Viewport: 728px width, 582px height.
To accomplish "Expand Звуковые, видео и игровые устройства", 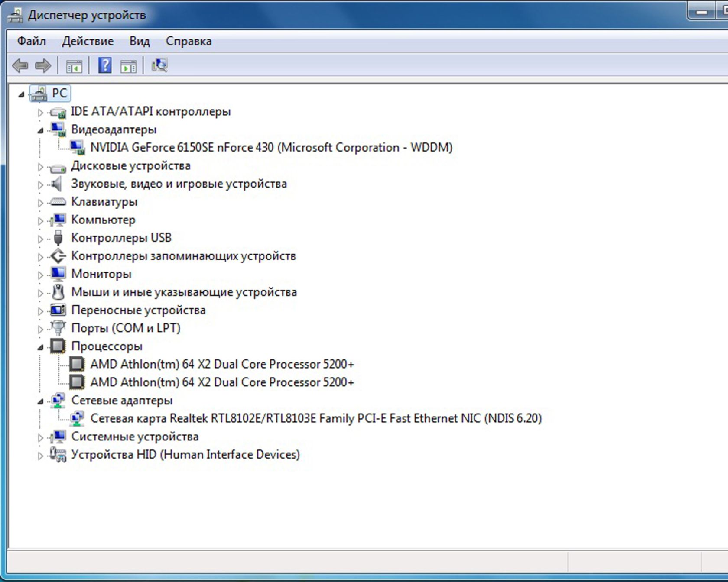I will 40,185.
